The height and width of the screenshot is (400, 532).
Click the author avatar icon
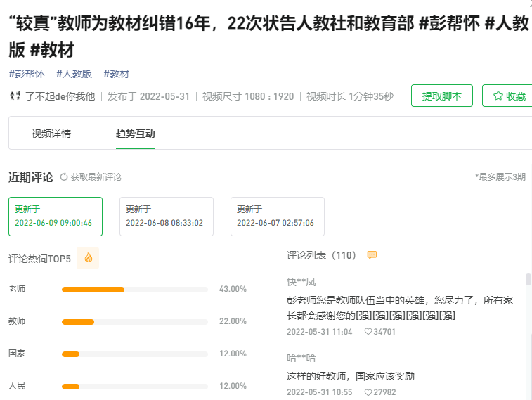tap(15, 96)
